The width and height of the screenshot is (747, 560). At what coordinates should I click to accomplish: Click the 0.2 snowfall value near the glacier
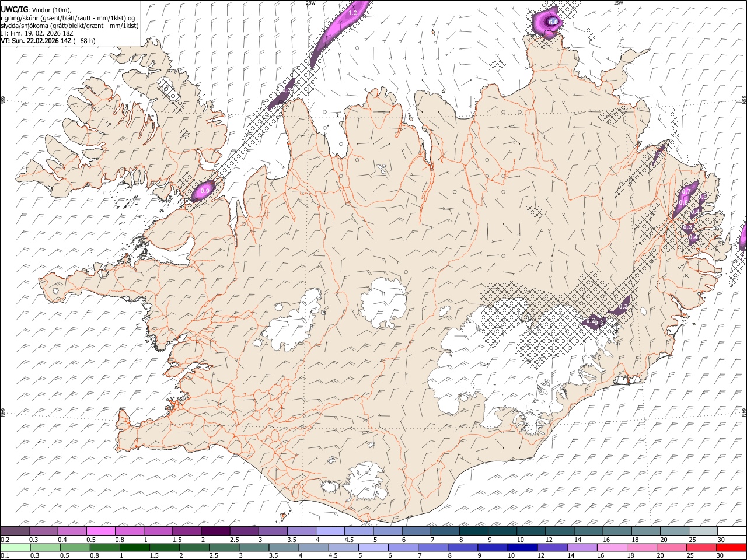pyautogui.click(x=590, y=320)
